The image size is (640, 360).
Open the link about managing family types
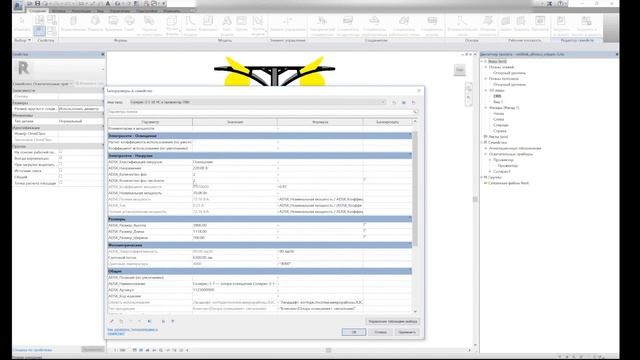132,331
